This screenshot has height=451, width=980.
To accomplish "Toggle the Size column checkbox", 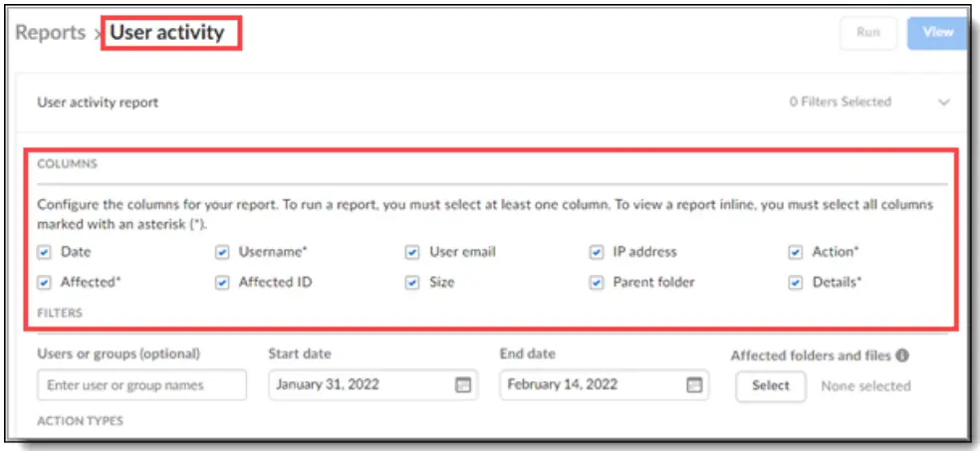I will pos(412,283).
